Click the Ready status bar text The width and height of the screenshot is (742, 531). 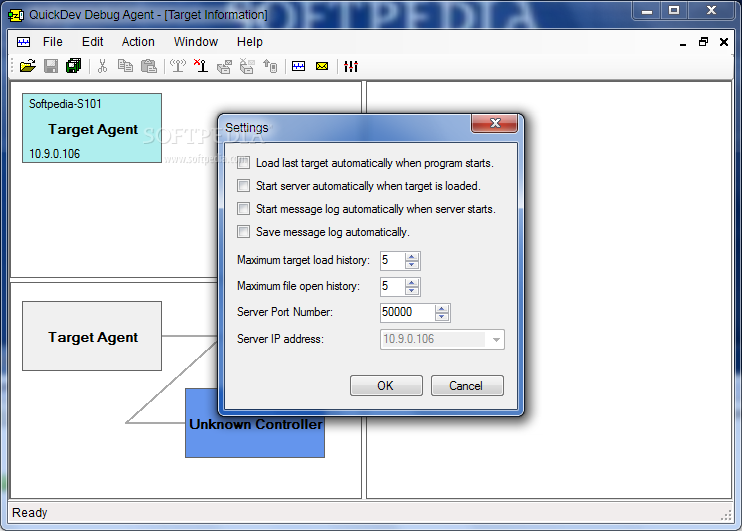(30, 513)
